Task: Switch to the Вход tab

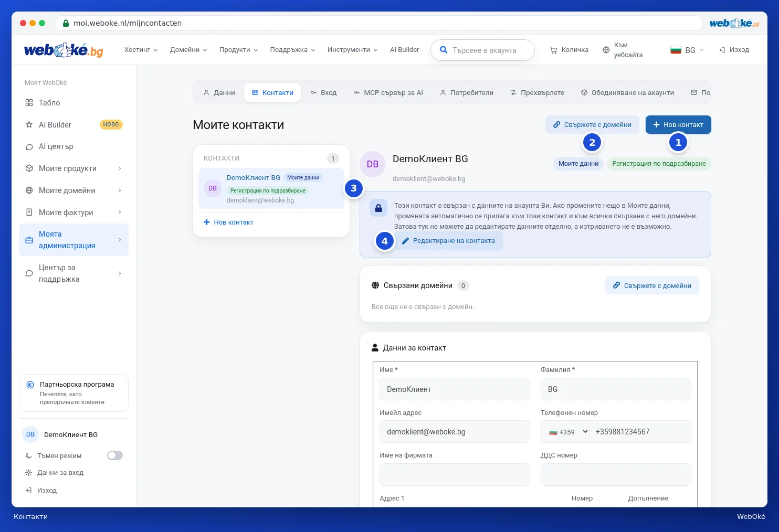Action: (x=323, y=92)
